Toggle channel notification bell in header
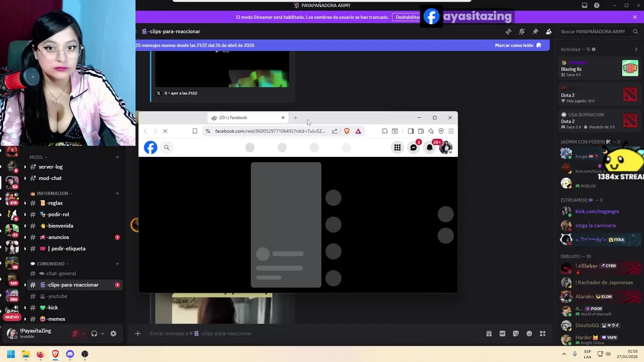Viewport: 644px width, 362px height. tap(522, 31)
